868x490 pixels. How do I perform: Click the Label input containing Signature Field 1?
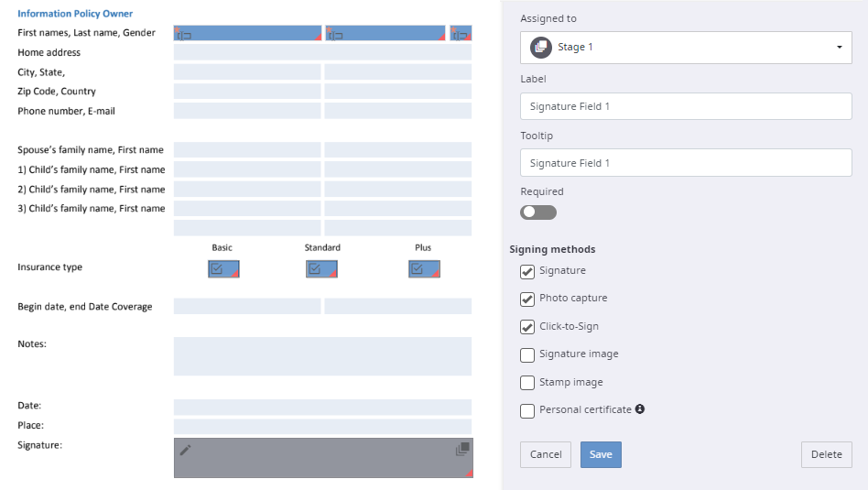pyautogui.click(x=686, y=106)
